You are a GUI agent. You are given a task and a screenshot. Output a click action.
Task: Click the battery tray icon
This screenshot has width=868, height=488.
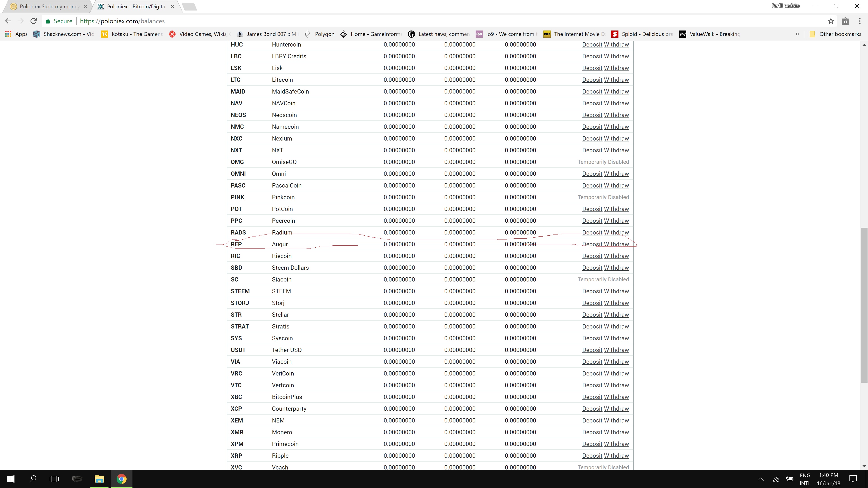tap(790, 479)
